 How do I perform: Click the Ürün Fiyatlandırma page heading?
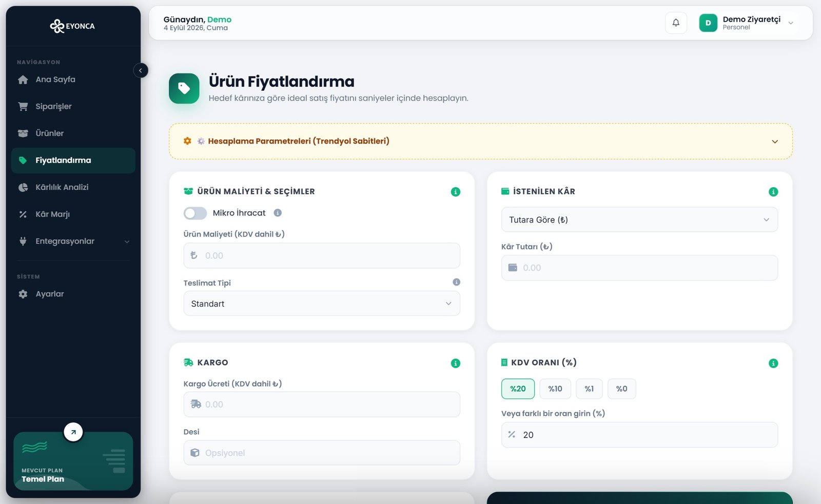point(281,82)
